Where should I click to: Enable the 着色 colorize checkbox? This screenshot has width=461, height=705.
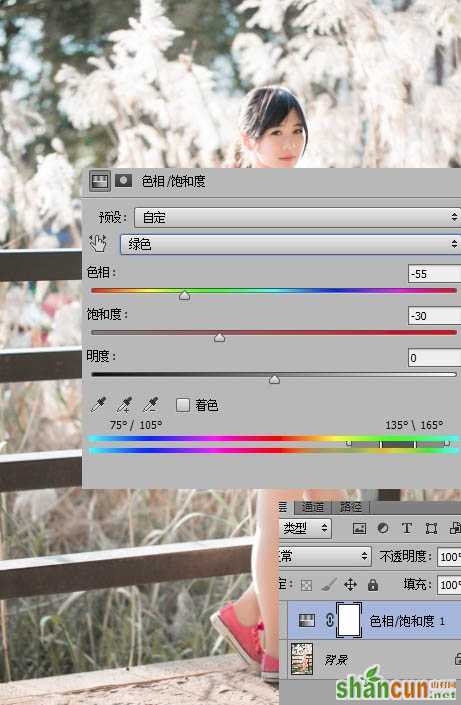tap(183, 405)
